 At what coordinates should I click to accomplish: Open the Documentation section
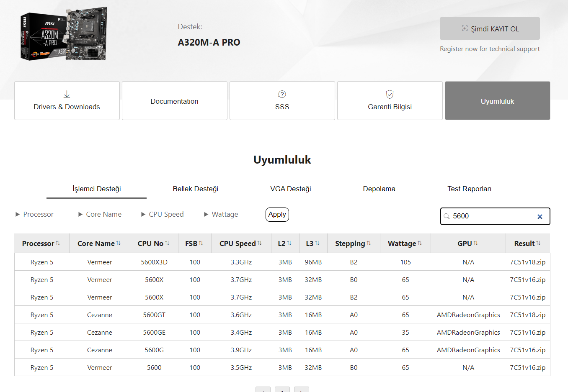point(175,100)
